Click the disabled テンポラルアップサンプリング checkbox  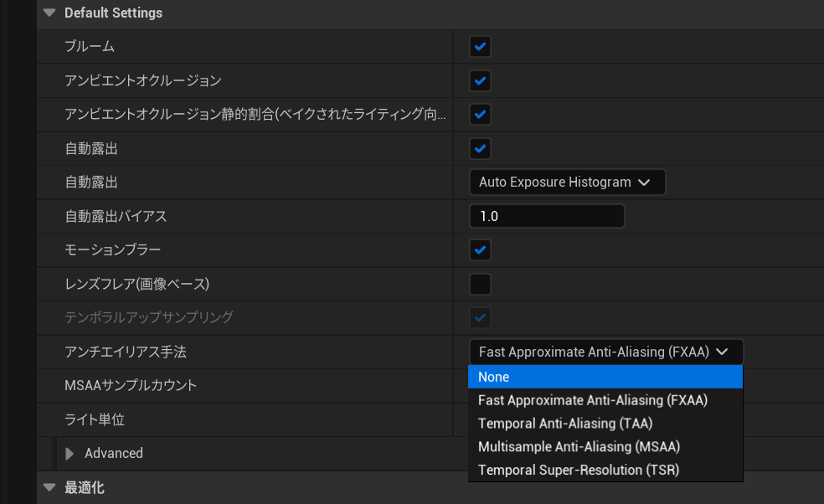click(480, 318)
